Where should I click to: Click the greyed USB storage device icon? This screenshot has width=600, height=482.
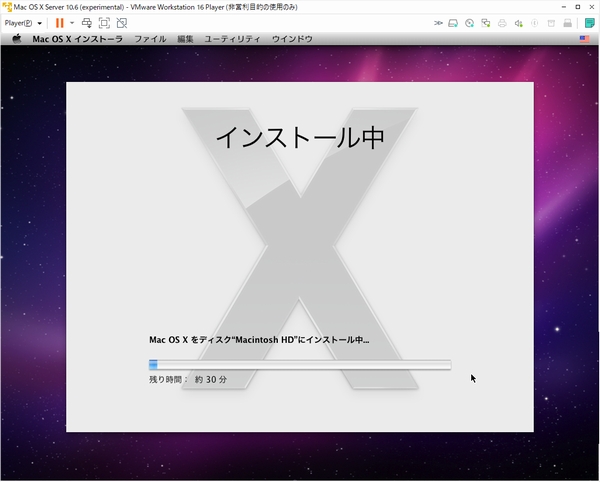(551, 23)
